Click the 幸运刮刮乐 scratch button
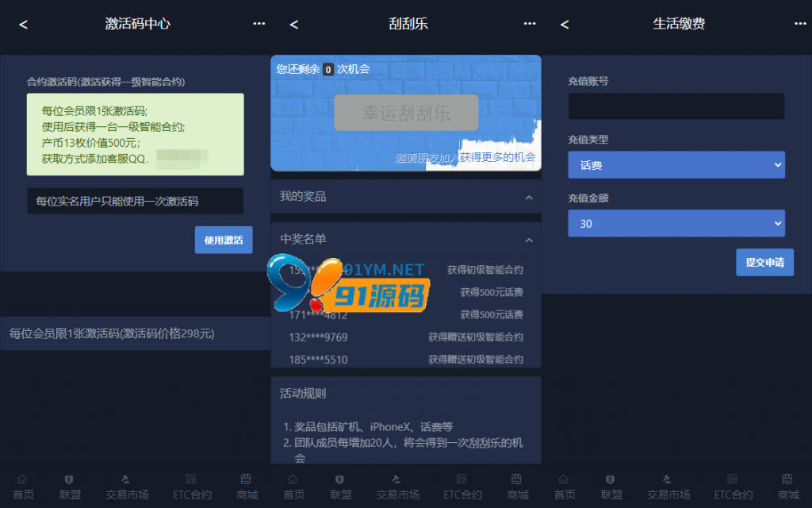This screenshot has width=812, height=508. pos(406,113)
